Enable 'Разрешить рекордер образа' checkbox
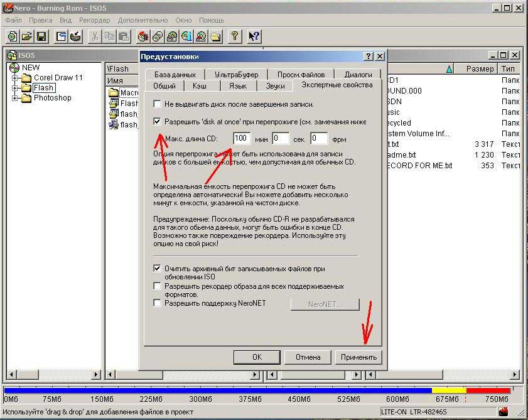 point(157,286)
